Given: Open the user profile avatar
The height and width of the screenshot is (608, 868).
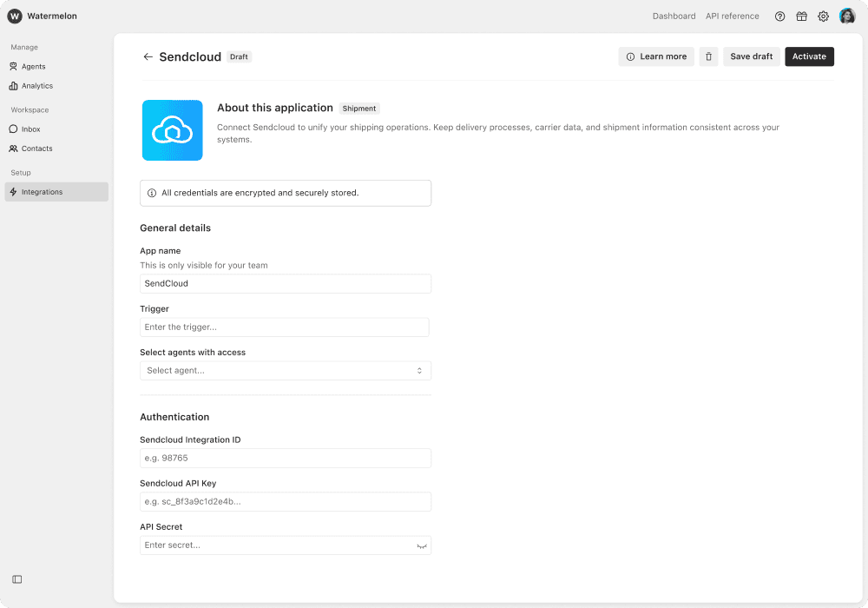Looking at the screenshot, I should 847,16.
